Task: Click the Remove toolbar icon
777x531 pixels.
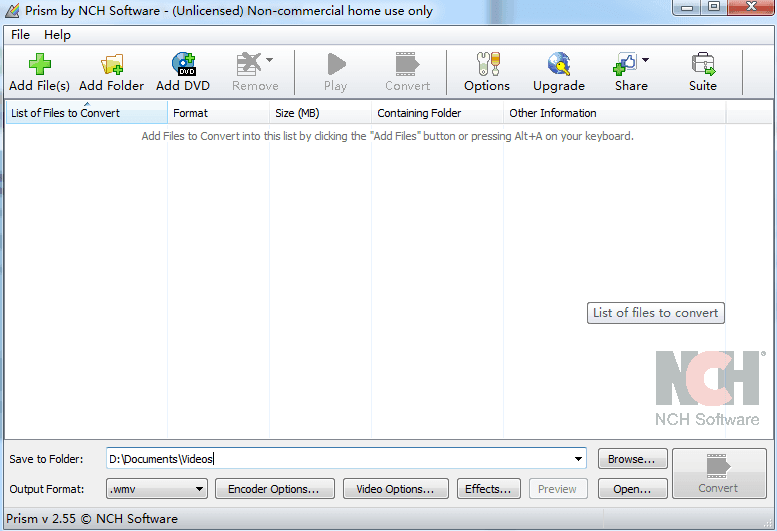Action: [249, 64]
